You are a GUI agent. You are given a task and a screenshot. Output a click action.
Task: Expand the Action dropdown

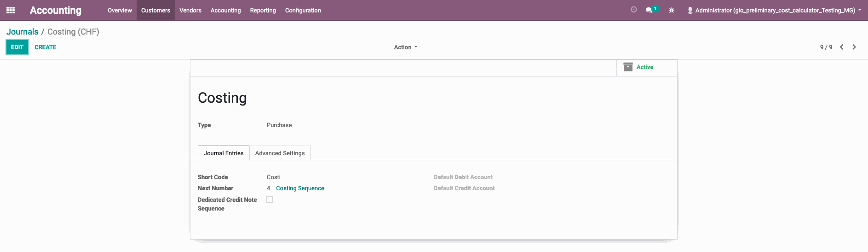point(406,47)
